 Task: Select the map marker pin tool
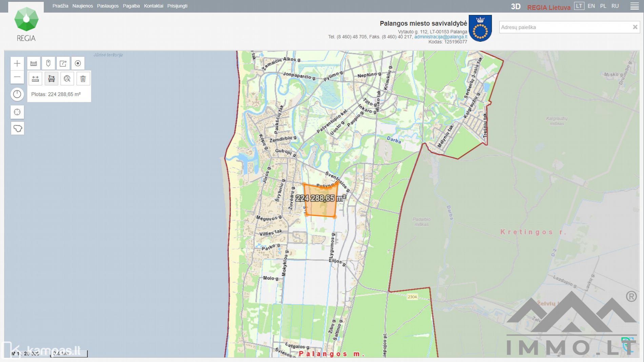tap(48, 63)
